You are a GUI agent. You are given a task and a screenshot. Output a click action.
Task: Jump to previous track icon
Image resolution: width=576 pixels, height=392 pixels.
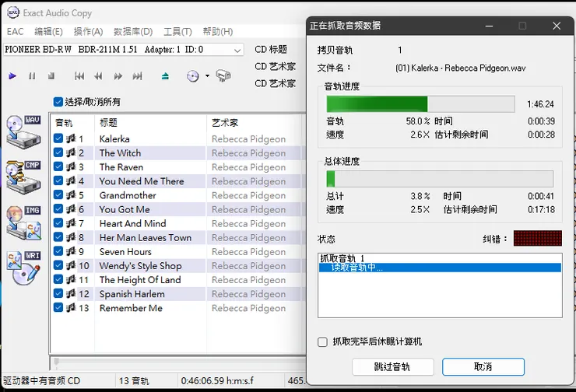[x=79, y=76]
